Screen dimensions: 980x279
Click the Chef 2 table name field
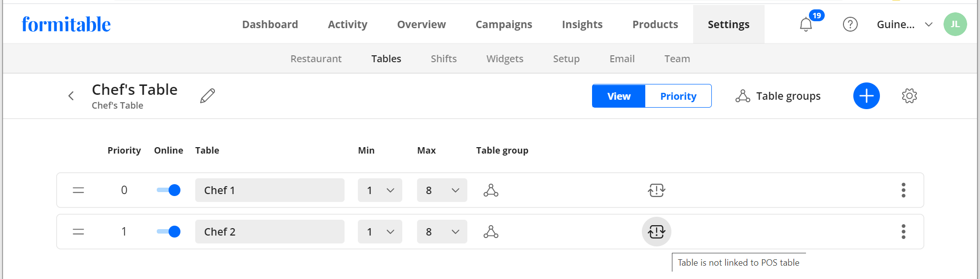(x=269, y=232)
